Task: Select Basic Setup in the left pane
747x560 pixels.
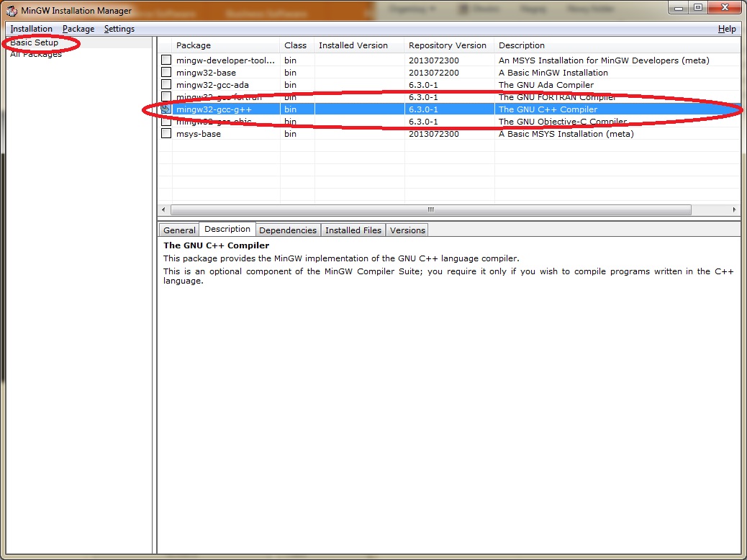Action: 35,42
